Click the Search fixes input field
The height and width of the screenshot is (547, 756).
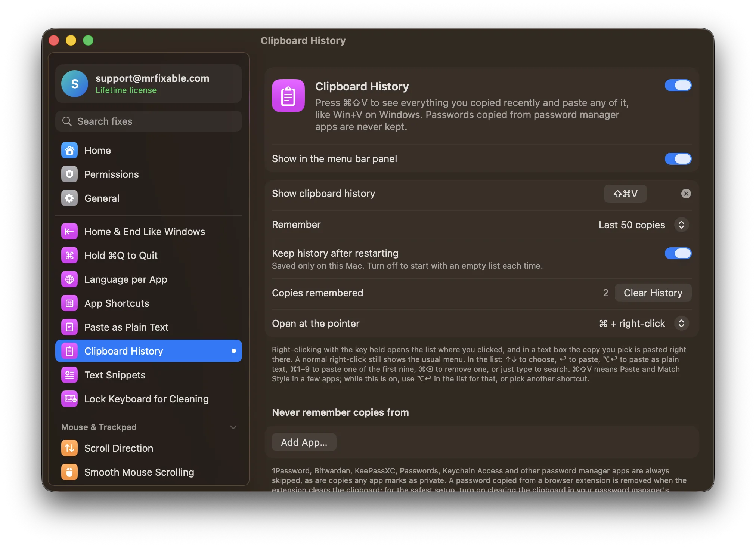point(149,121)
